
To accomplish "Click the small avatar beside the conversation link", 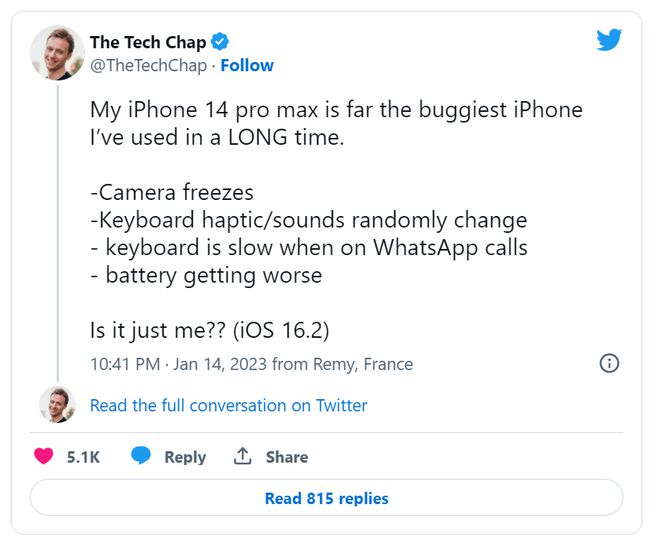I will point(57,405).
